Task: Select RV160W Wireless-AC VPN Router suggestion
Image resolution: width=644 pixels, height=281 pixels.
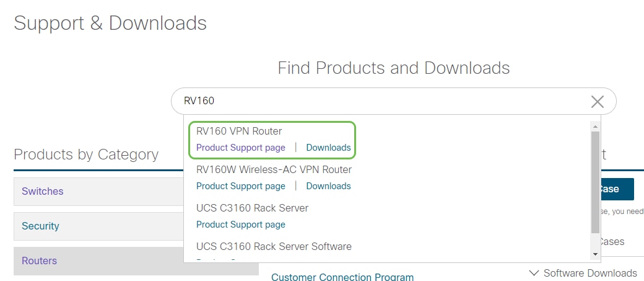Action: (274, 169)
